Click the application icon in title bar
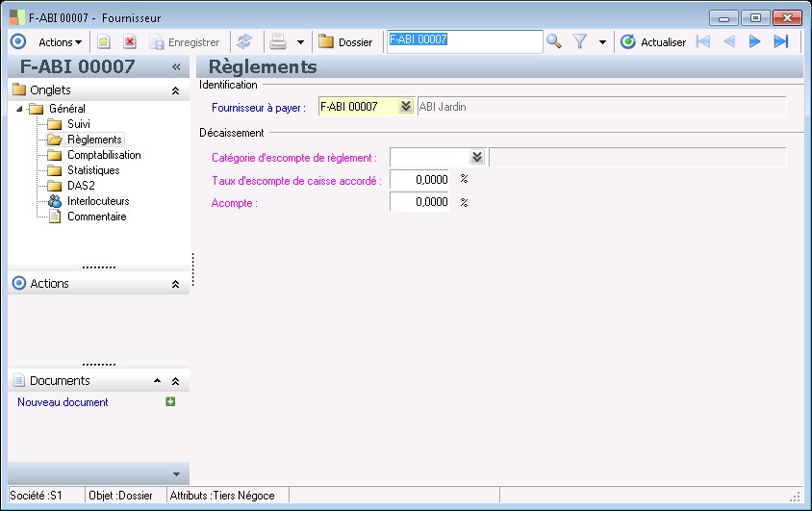The height and width of the screenshot is (511, 812). click(17, 17)
